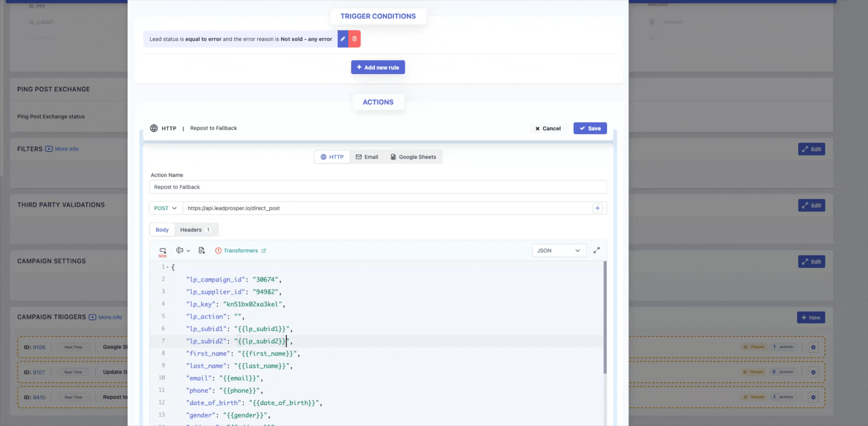The width and height of the screenshot is (868, 426).
Task: Click the document sparkle icon in the toolbar
Action: [202, 250]
